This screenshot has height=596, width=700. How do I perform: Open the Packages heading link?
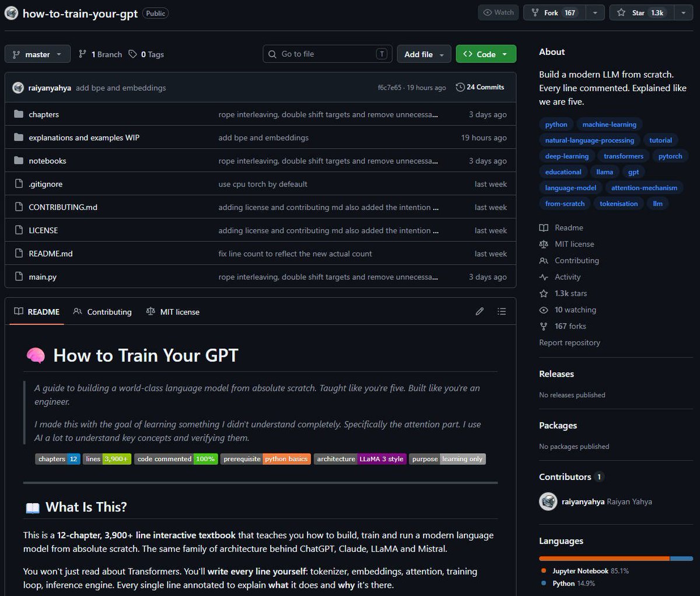click(558, 425)
